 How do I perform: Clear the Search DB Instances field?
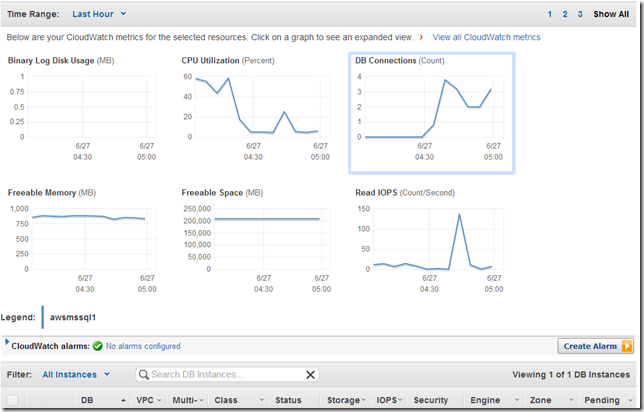point(310,375)
